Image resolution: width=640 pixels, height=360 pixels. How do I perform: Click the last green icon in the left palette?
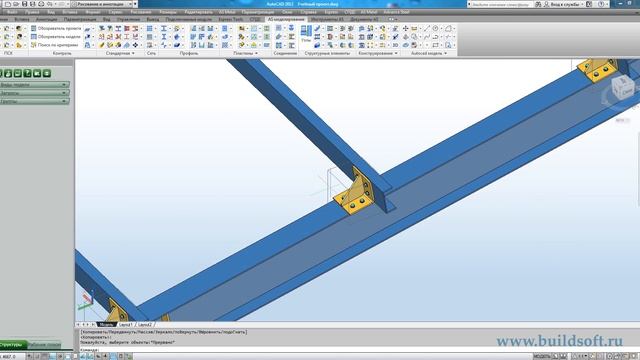point(47,73)
